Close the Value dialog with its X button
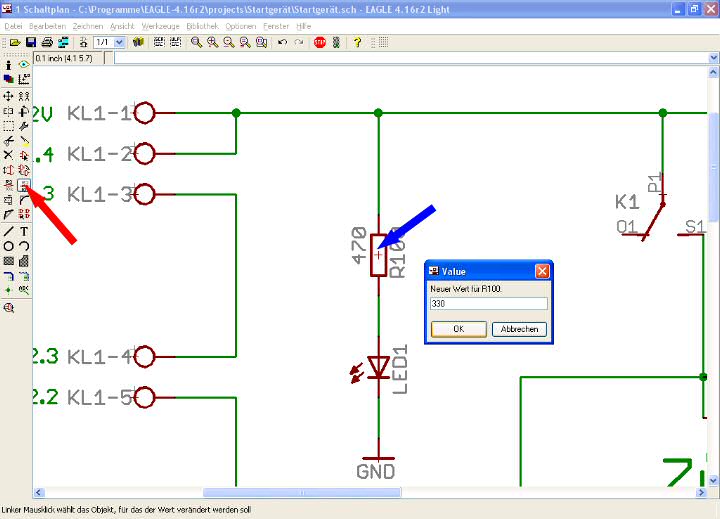The width and height of the screenshot is (720, 519). coord(542,271)
